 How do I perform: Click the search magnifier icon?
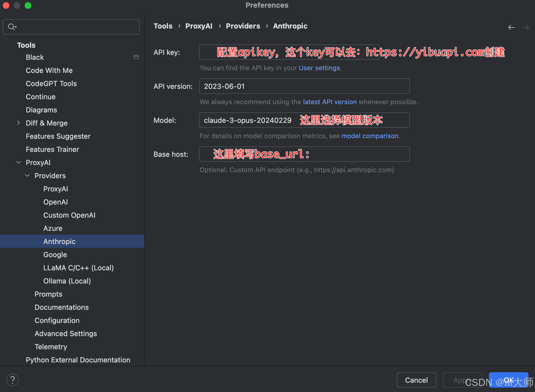click(12, 27)
